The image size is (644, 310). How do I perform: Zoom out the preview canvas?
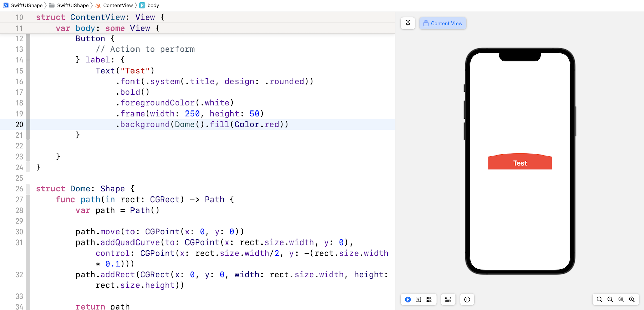pyautogui.click(x=600, y=299)
